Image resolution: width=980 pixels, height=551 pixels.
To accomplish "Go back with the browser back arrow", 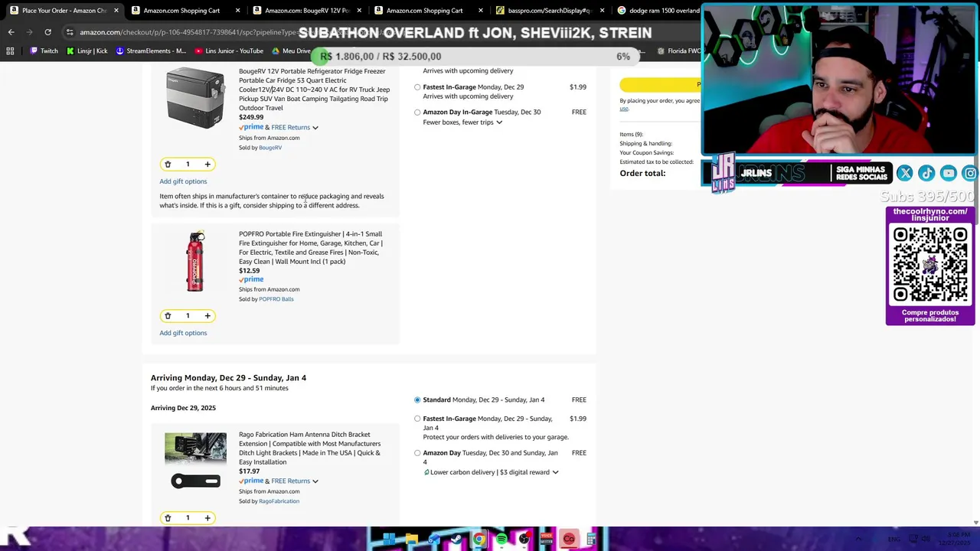I will (x=11, y=32).
